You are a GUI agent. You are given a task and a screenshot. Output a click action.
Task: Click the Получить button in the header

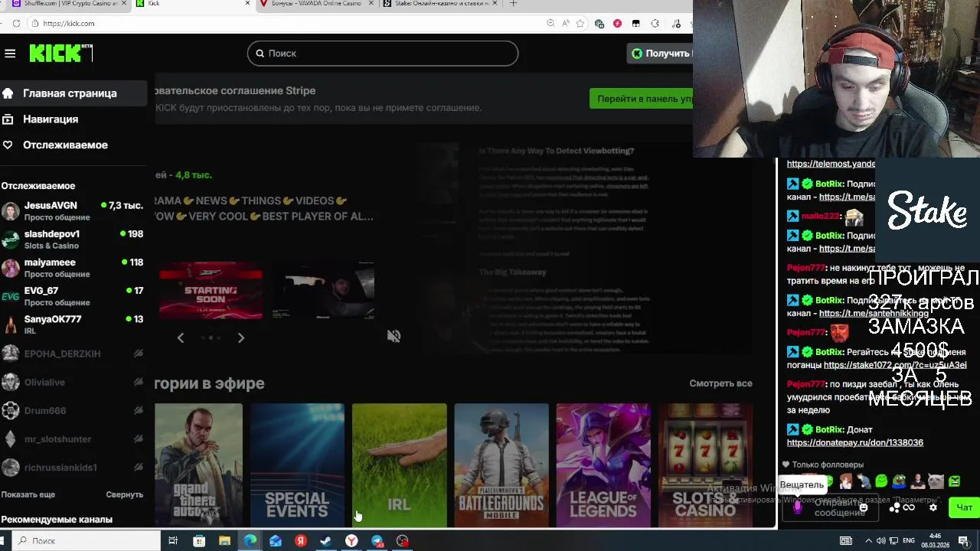coord(661,53)
